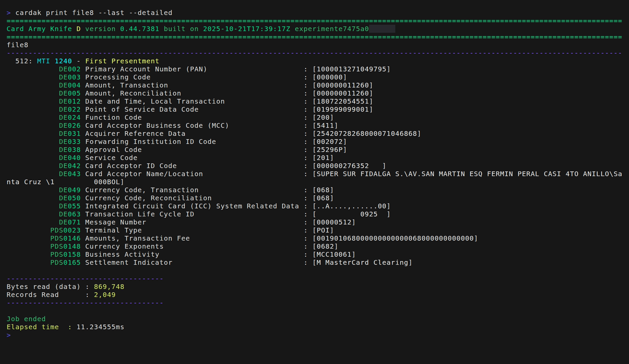This screenshot has width=629, height=364.
Task: Select the Bytes read value 869,748
Action: [x=109, y=287]
